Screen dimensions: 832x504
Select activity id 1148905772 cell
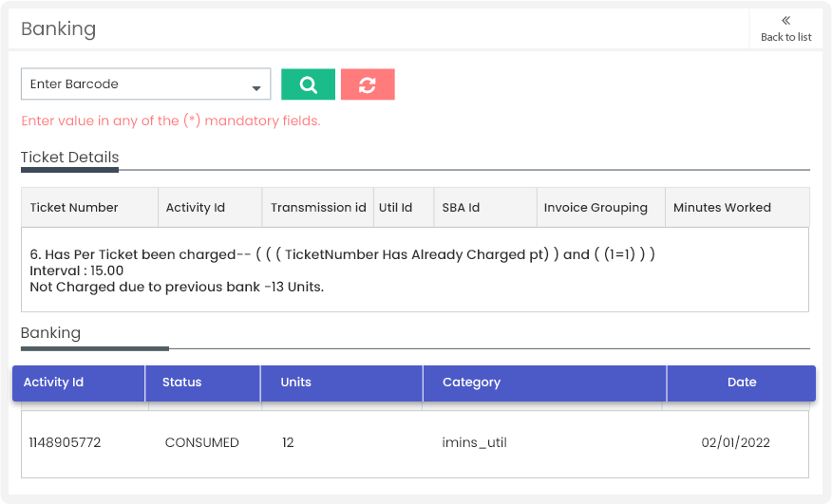[65, 442]
